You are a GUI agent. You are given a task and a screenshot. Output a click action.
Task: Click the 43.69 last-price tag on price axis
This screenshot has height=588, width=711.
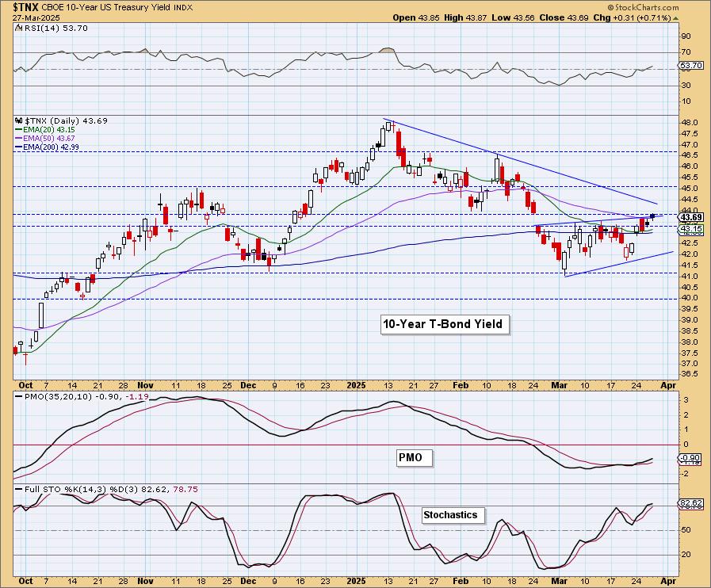[x=691, y=217]
